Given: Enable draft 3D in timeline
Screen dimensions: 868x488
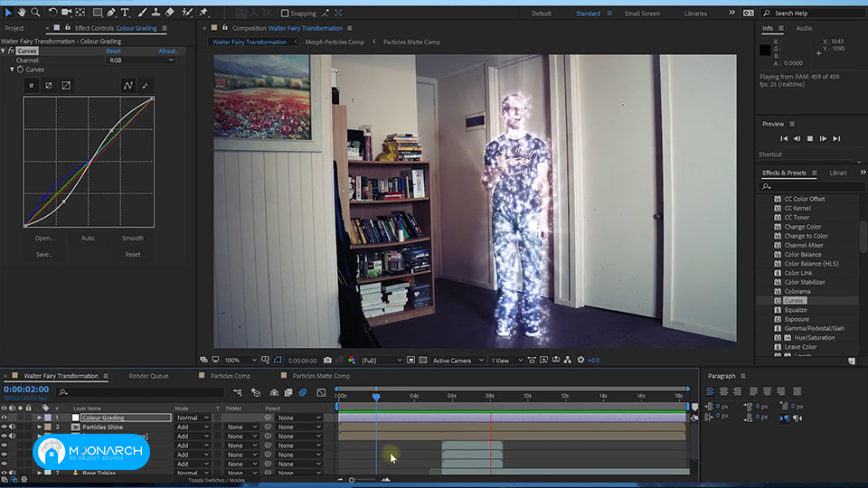Looking at the screenshot, I should pos(256,392).
